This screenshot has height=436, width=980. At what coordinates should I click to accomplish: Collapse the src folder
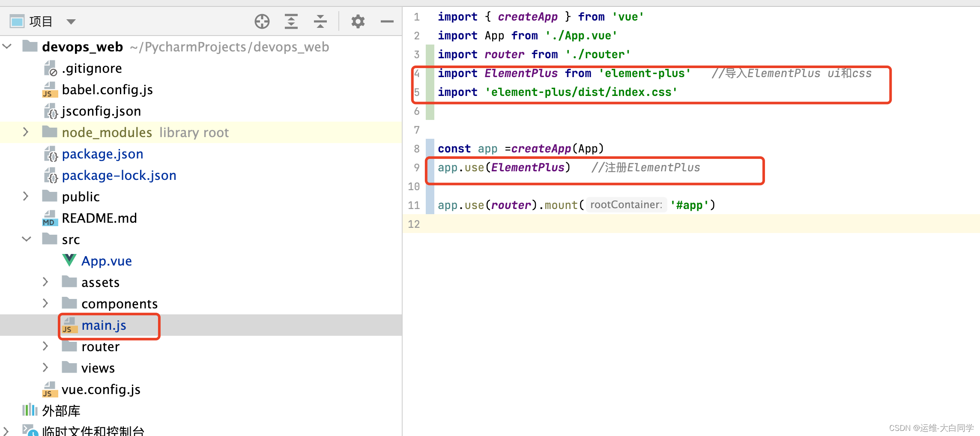(27, 239)
